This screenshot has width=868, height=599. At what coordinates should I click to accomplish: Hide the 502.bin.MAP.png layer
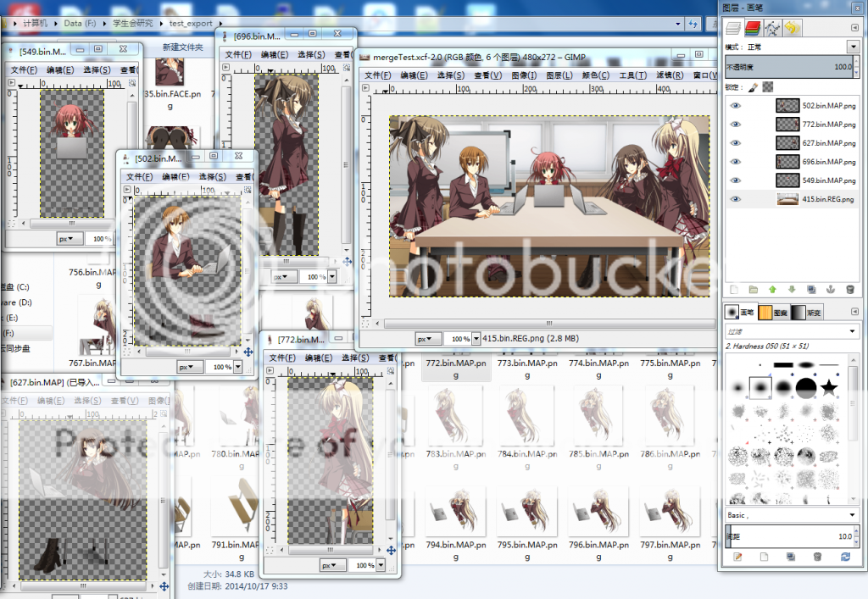point(735,106)
